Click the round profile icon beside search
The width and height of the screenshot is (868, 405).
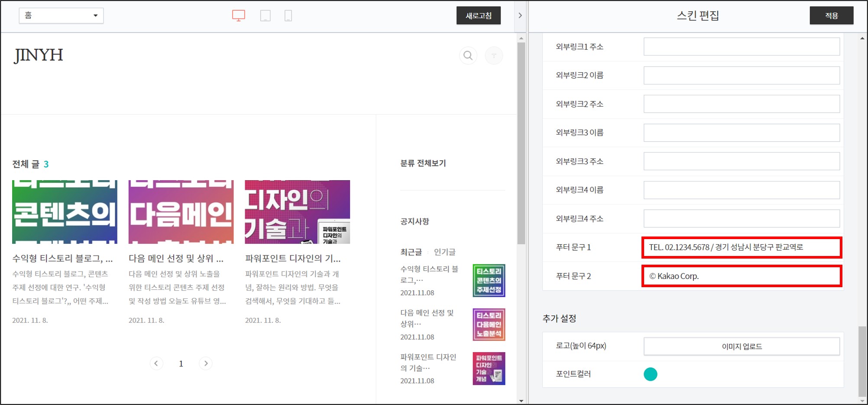pos(494,55)
